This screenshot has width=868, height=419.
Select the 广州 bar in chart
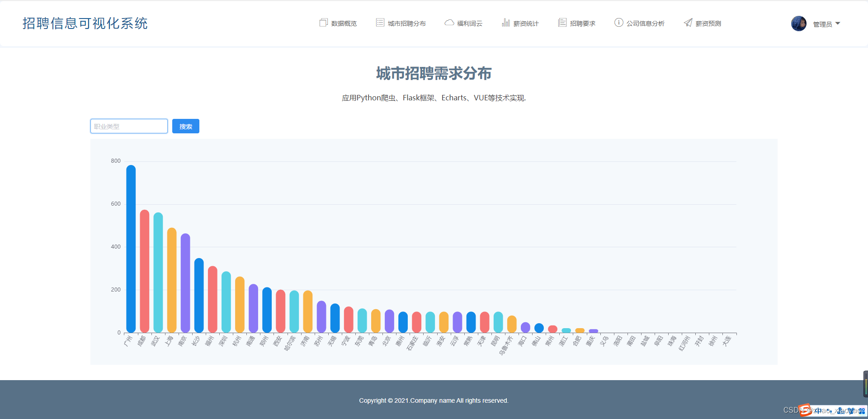click(131, 249)
